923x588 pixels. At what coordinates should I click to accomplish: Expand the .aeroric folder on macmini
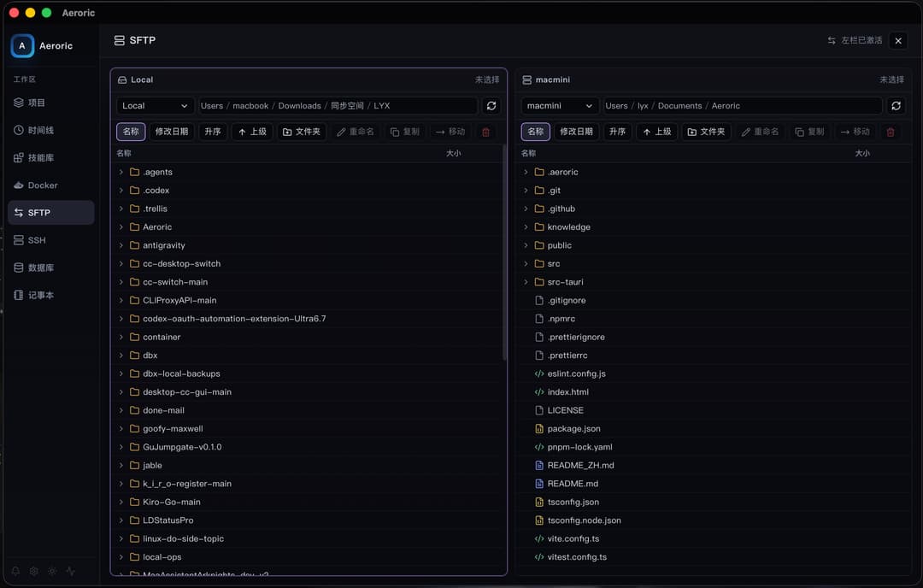click(526, 172)
